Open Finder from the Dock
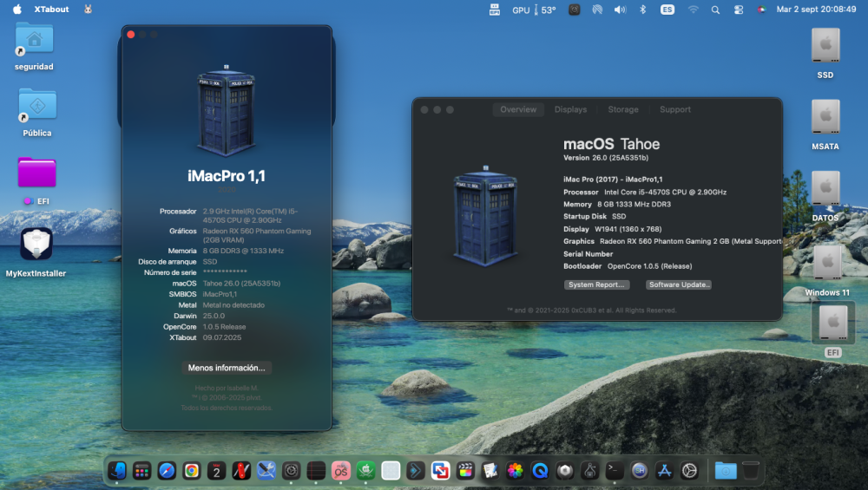The width and height of the screenshot is (868, 490). click(117, 471)
